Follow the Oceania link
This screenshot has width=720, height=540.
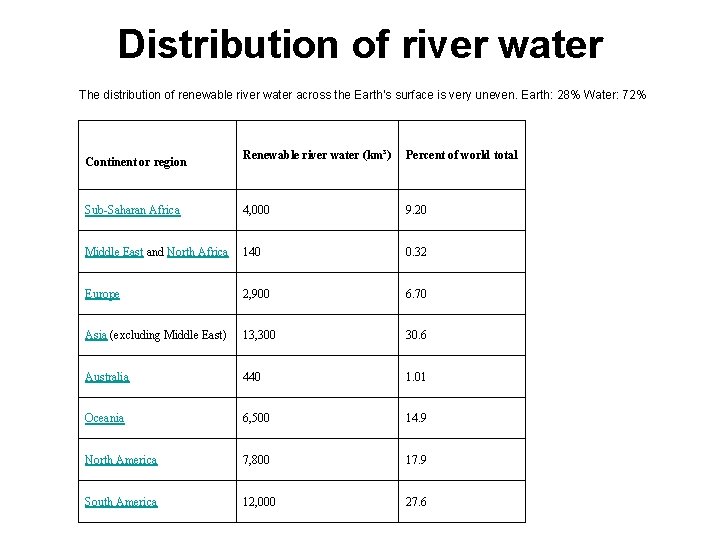[x=105, y=418]
